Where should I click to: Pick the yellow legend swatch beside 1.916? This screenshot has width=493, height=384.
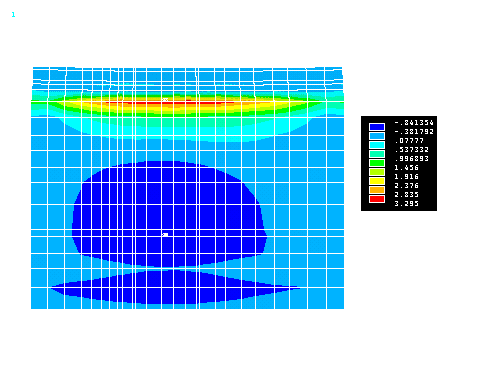click(x=377, y=181)
